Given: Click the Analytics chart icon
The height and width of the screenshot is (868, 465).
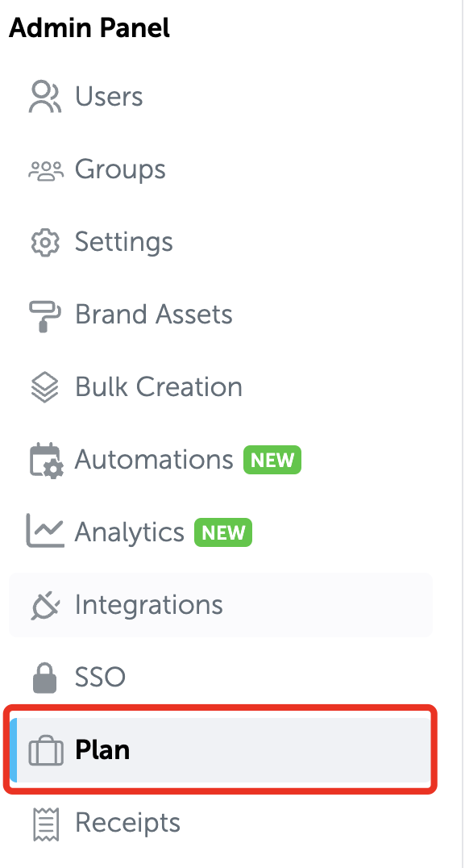Looking at the screenshot, I should pyautogui.click(x=45, y=532).
